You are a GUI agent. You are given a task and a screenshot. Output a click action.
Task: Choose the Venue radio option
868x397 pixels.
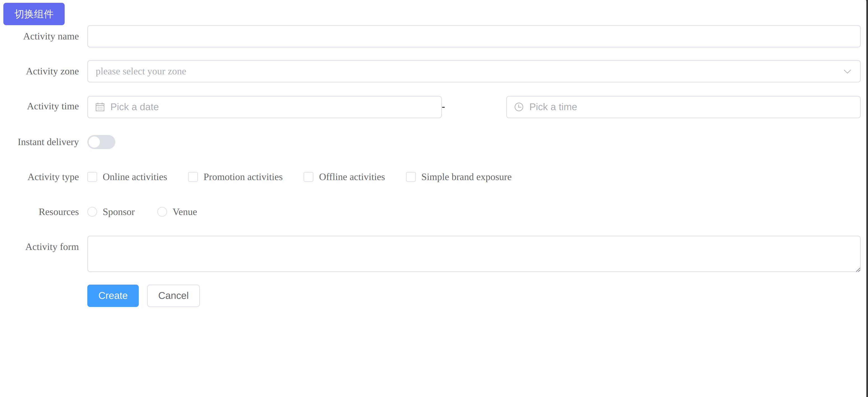(x=162, y=212)
